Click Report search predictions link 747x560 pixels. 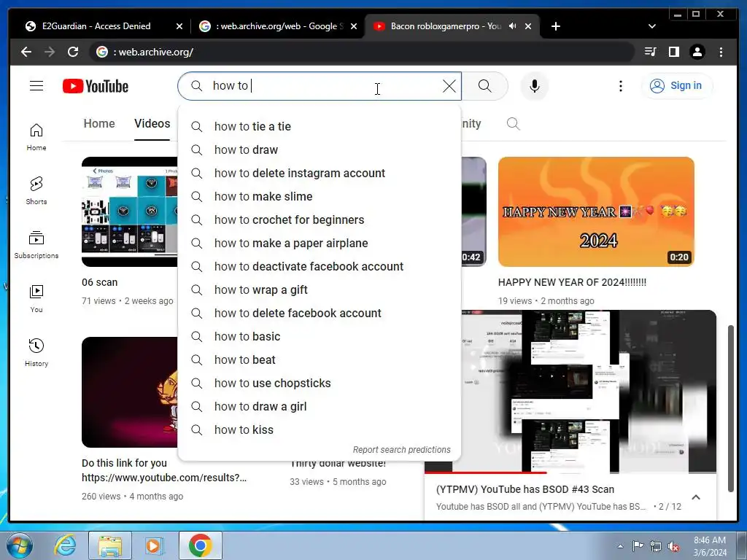[402, 449]
